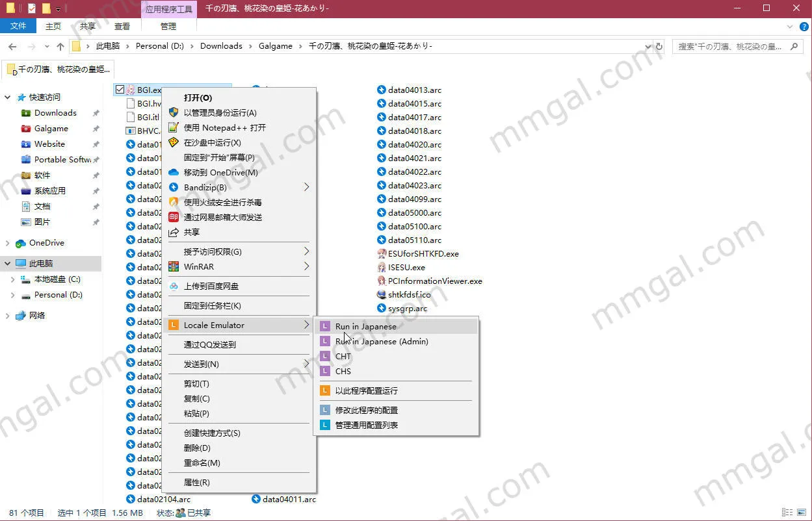Expand the OneDrive tree node
Viewport: 812px width, 521px height.
[8, 243]
